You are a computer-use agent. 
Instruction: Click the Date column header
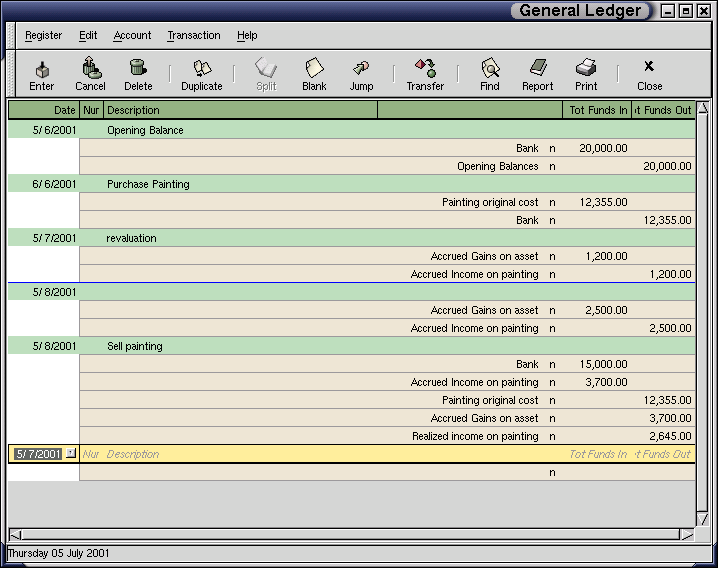click(x=44, y=110)
